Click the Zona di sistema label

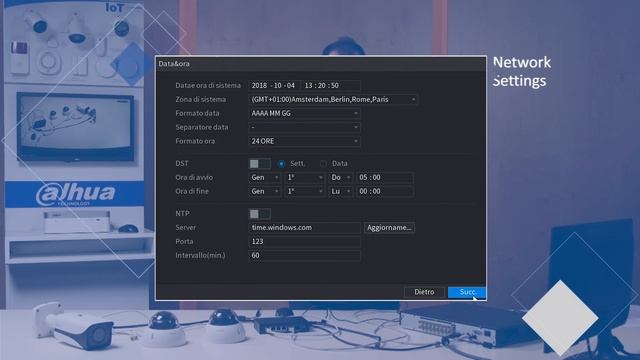(200, 99)
